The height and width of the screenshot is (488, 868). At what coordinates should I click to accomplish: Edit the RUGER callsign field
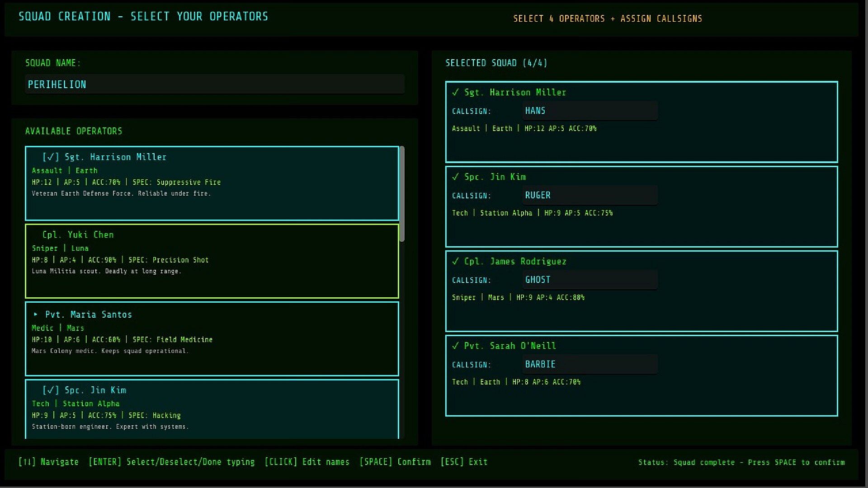coord(590,195)
